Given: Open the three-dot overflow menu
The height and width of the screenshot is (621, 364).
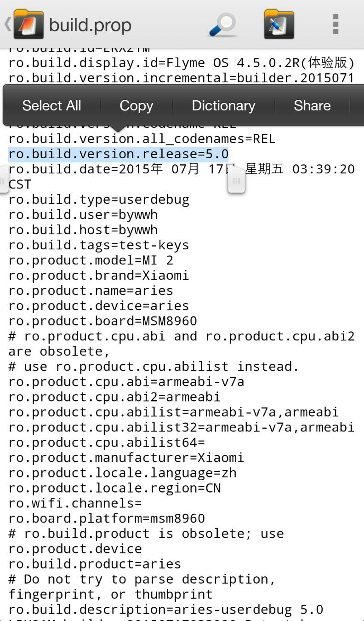Looking at the screenshot, I should 336,24.
